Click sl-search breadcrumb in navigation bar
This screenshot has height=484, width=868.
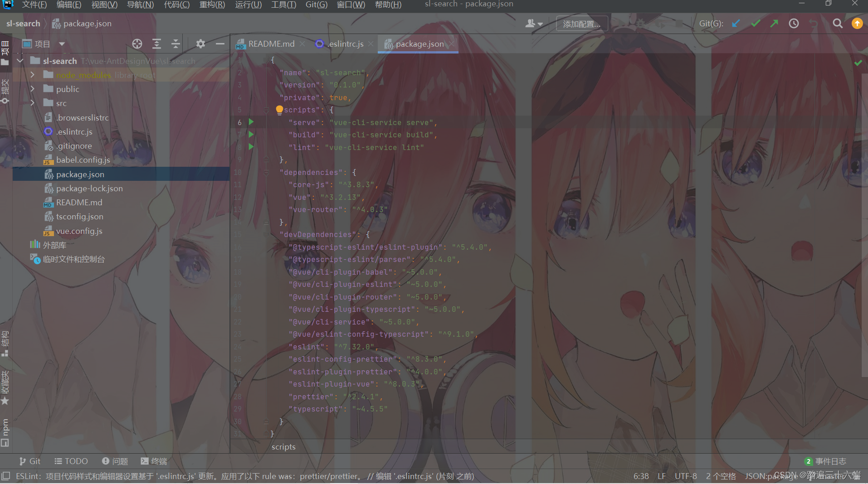point(23,24)
